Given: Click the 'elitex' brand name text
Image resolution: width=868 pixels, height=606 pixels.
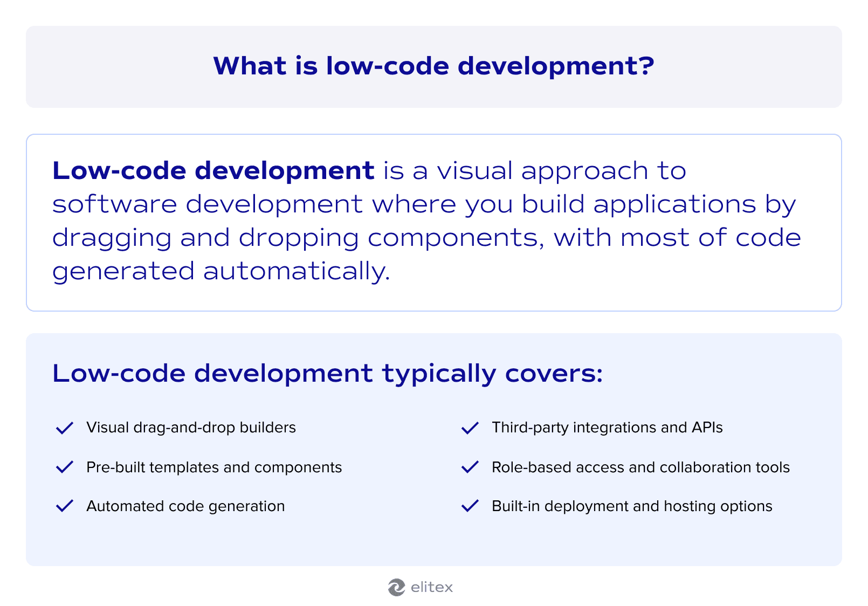Looking at the screenshot, I should (432, 587).
